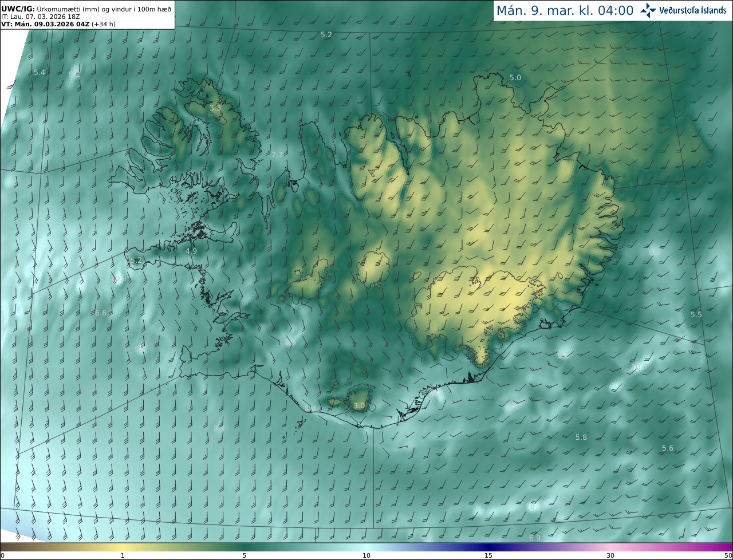Viewport: 733px width, 560px height.
Task: Click the 15 tick on the color scale
Action: tap(488, 555)
